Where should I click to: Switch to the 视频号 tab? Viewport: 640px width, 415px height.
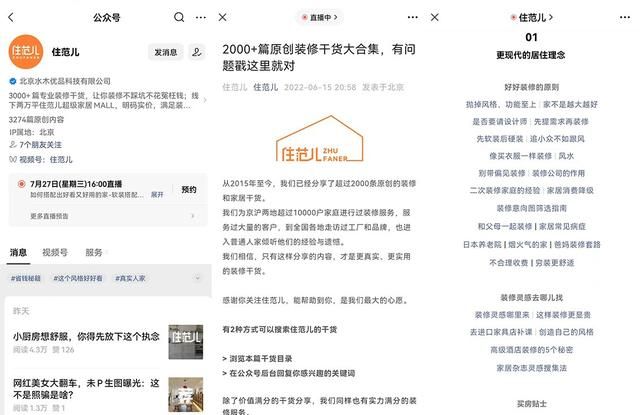pos(55,253)
